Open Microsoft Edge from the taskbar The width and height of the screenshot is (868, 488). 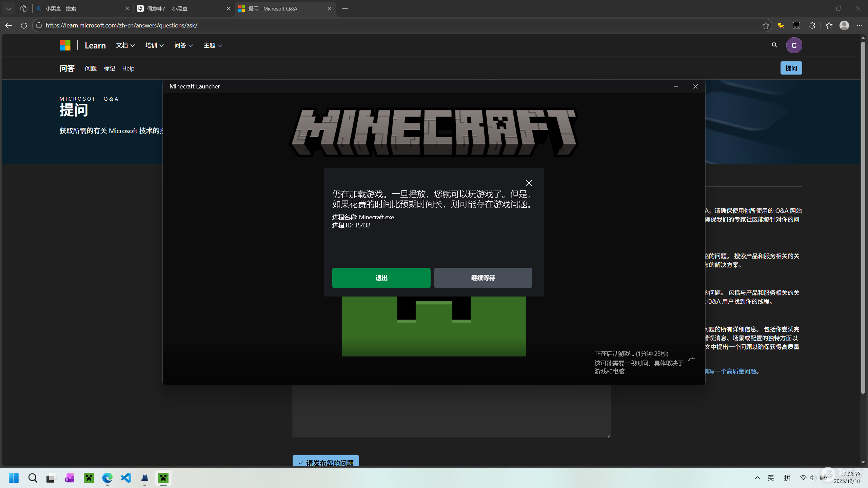tap(107, 478)
